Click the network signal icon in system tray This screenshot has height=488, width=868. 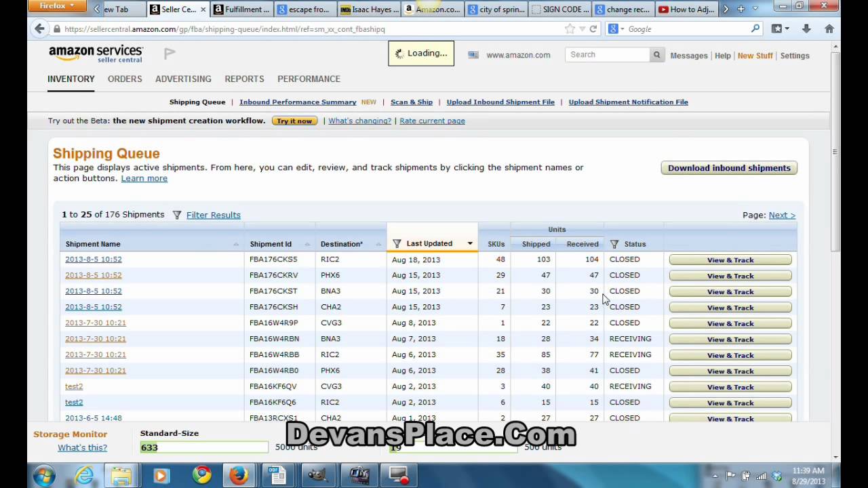pyautogui.click(x=761, y=476)
